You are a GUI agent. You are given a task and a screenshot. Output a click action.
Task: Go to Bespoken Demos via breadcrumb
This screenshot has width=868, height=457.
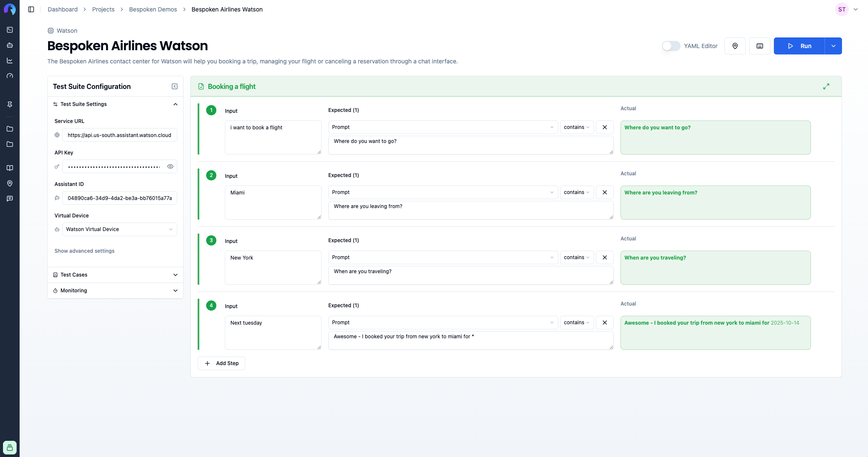[x=153, y=9]
